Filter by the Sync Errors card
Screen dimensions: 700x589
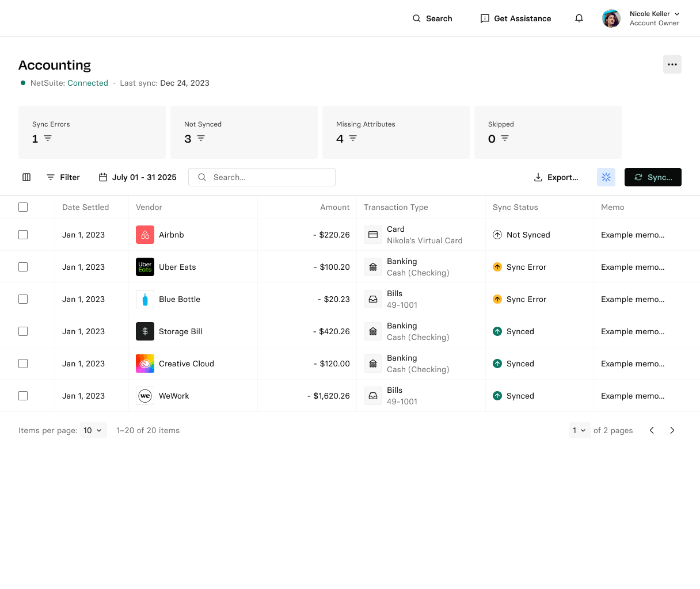pos(92,132)
